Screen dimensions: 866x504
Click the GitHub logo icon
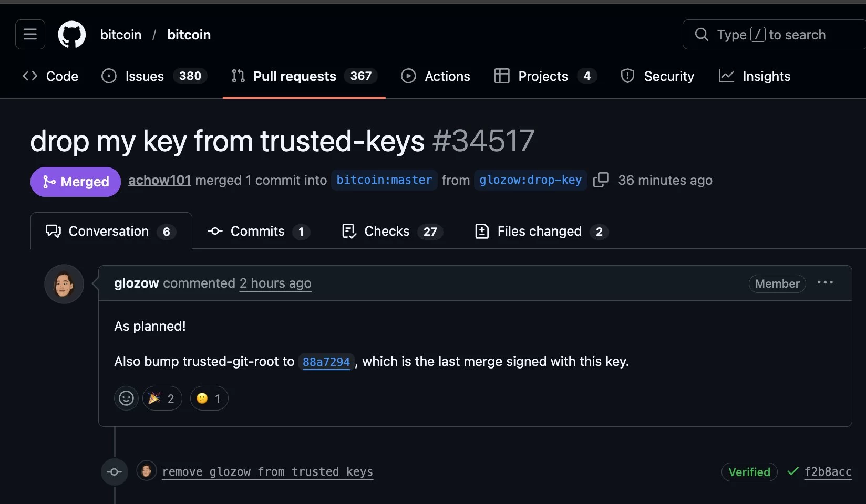point(71,35)
